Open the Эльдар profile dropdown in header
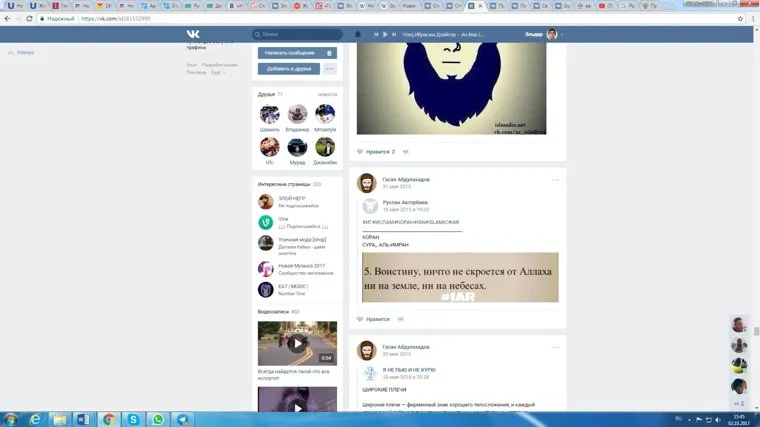The width and height of the screenshot is (760, 427). [x=545, y=34]
